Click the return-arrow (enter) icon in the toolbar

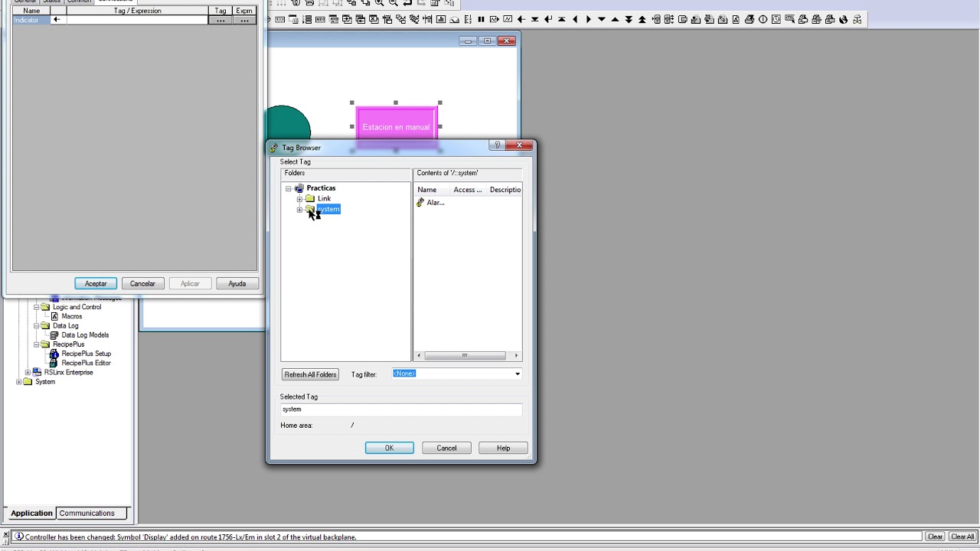548,19
